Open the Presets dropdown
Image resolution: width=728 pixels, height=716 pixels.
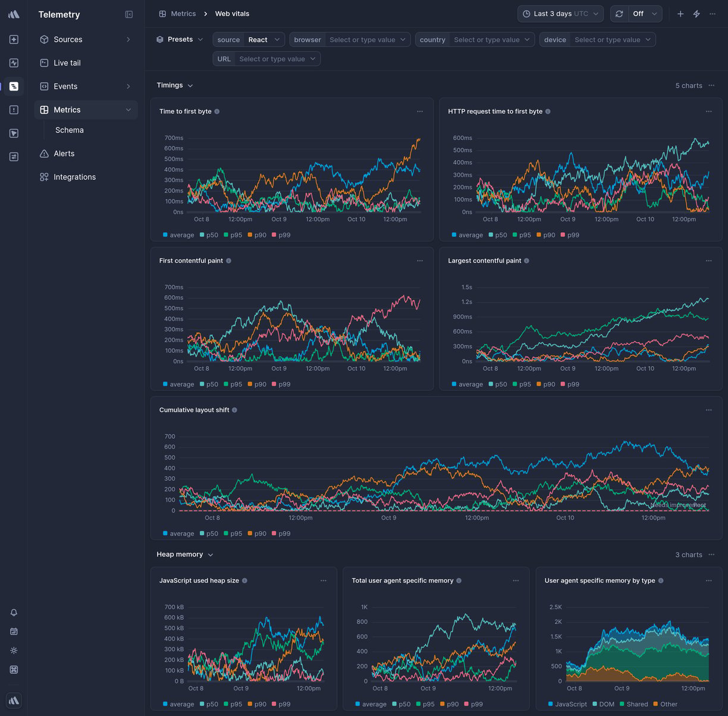(x=180, y=39)
